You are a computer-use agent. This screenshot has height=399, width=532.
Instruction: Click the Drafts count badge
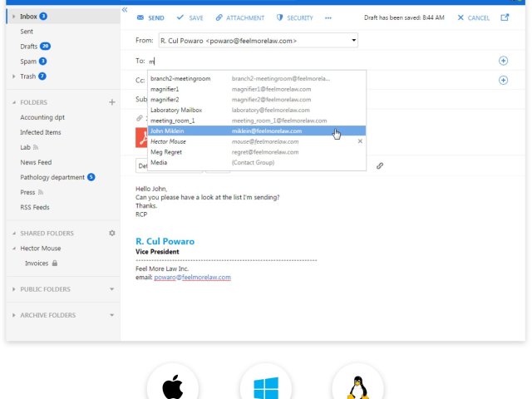click(x=45, y=47)
